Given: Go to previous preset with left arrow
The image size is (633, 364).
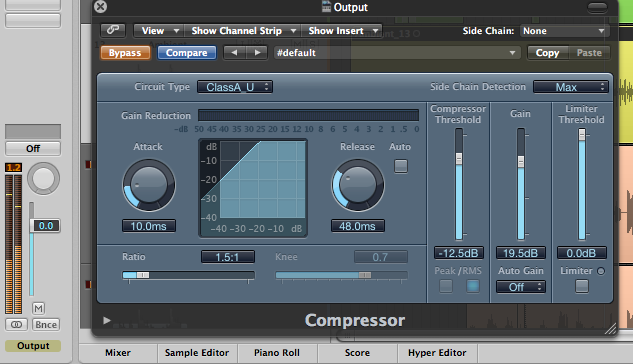Looking at the screenshot, I should point(234,52).
